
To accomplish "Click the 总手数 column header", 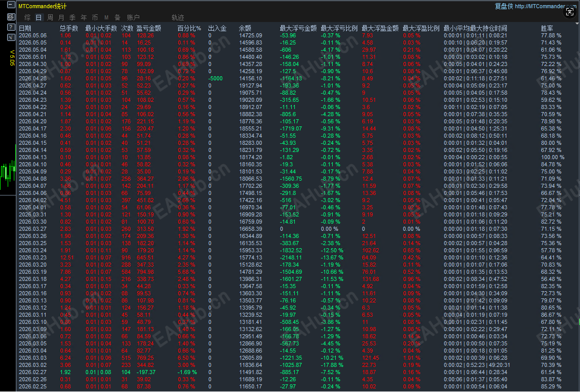I will [69, 28].
